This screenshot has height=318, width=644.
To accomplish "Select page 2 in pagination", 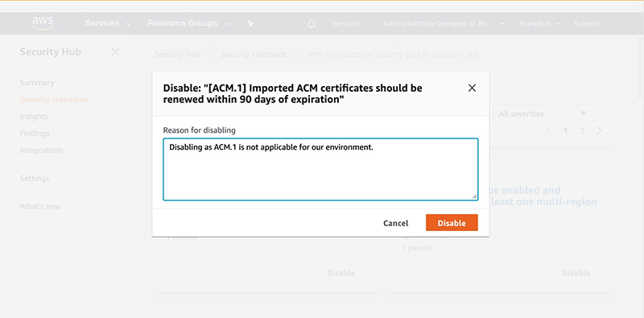I will point(582,130).
